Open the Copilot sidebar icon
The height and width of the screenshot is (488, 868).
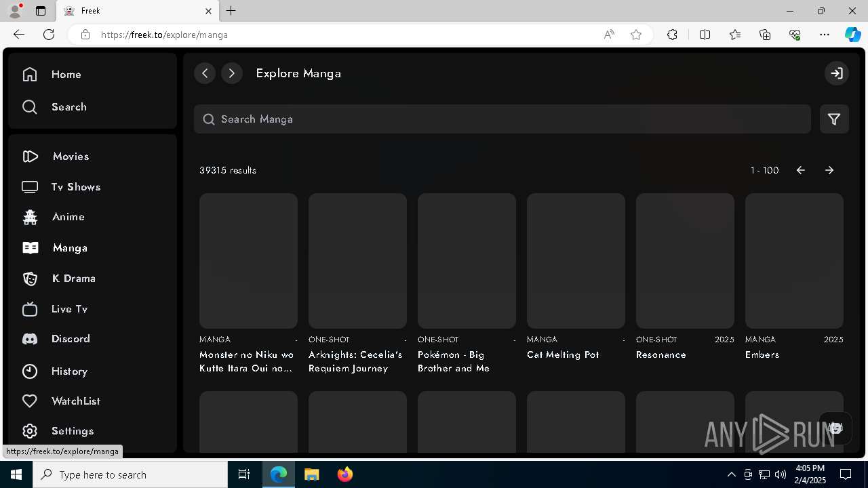coord(852,35)
